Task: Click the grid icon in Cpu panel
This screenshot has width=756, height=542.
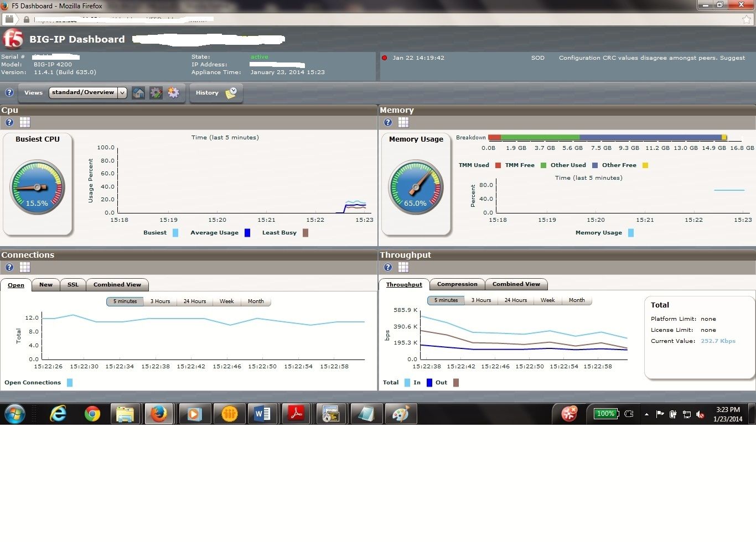Action: tap(25, 122)
